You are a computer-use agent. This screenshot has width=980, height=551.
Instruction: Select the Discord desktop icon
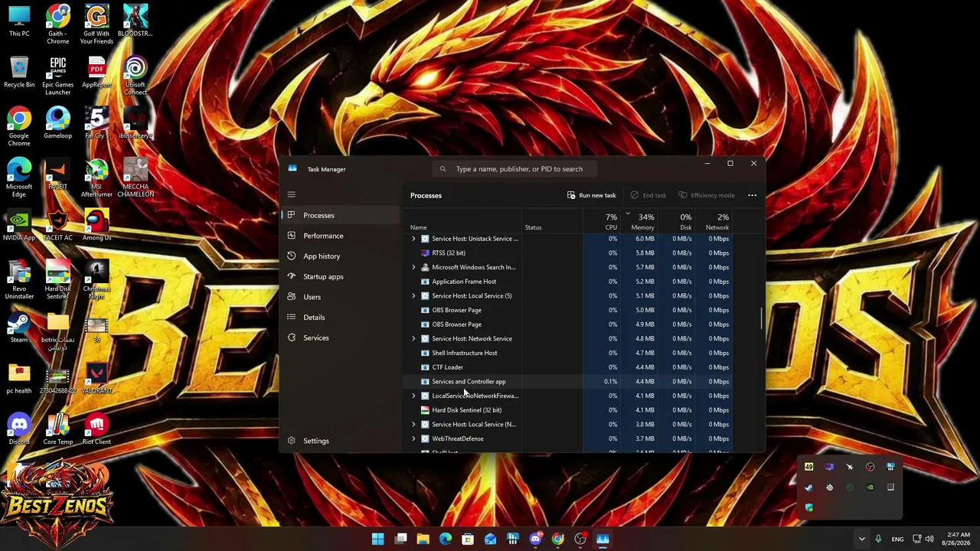point(19,430)
